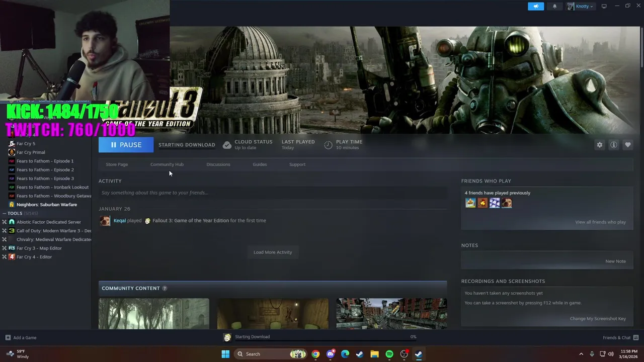Click Change My Screenshot Key
644x362 pixels.
pos(598,319)
